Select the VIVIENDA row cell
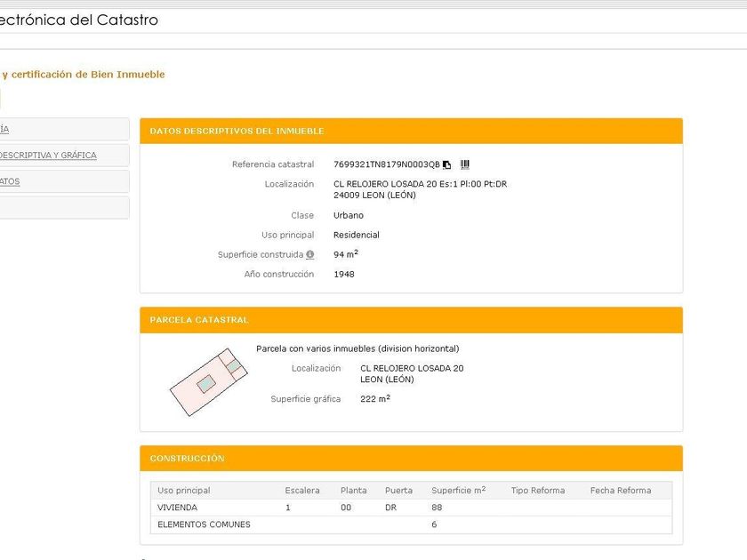 (x=177, y=508)
